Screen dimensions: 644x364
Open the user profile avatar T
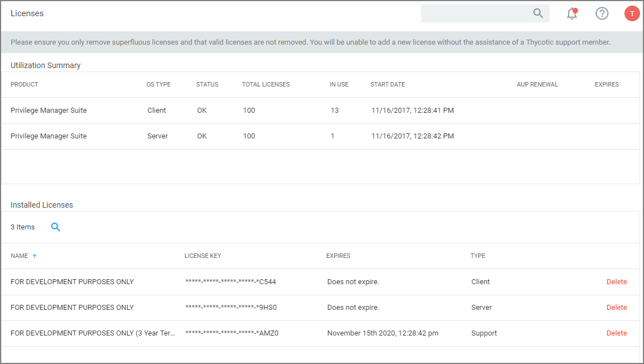pos(632,14)
